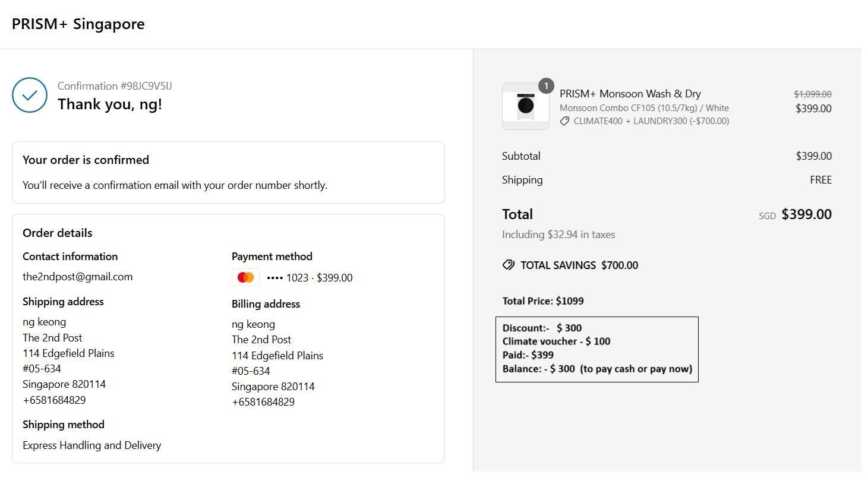Click the SGD currency code
This screenshot has width=868, height=484.
(768, 216)
